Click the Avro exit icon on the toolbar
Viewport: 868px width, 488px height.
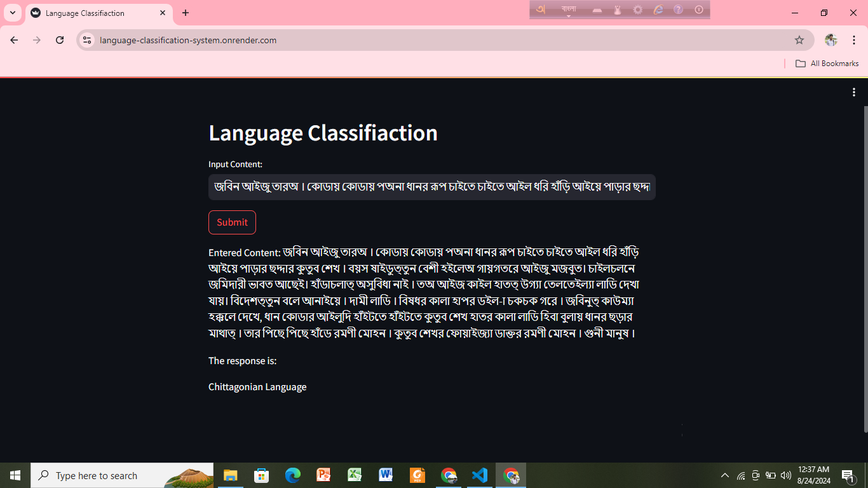(698, 9)
